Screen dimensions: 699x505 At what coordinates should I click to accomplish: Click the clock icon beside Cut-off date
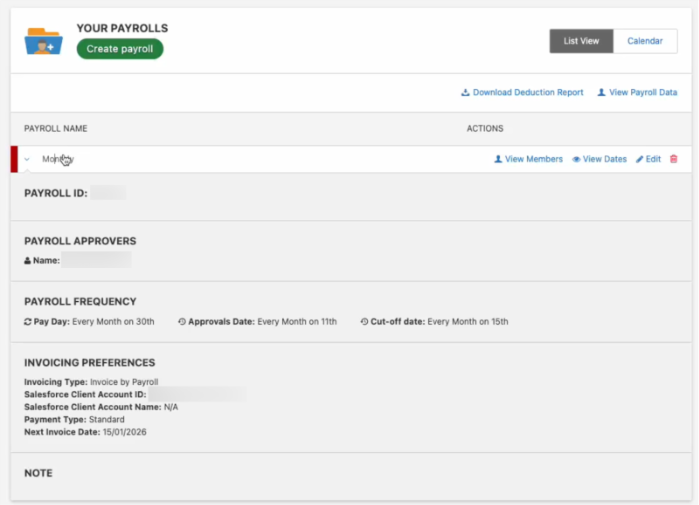click(364, 322)
